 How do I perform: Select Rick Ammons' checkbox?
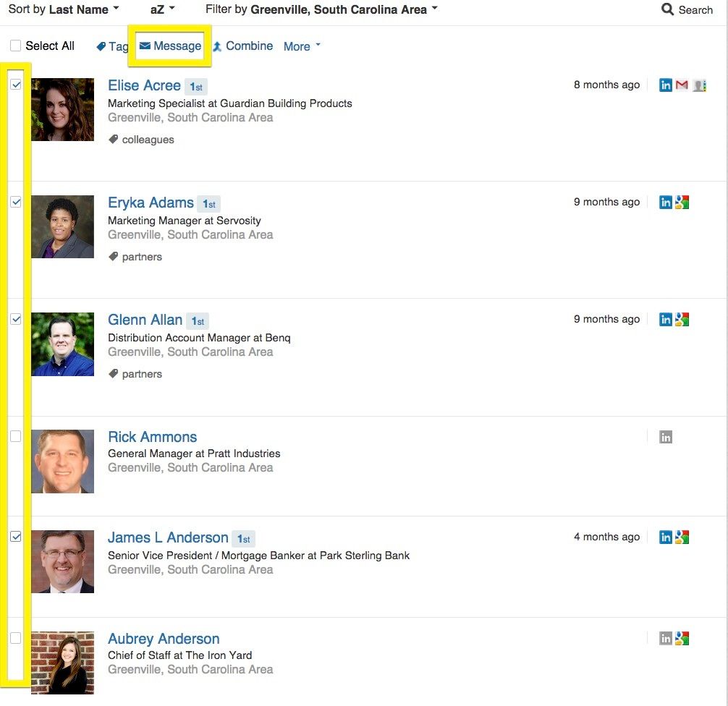click(16, 436)
